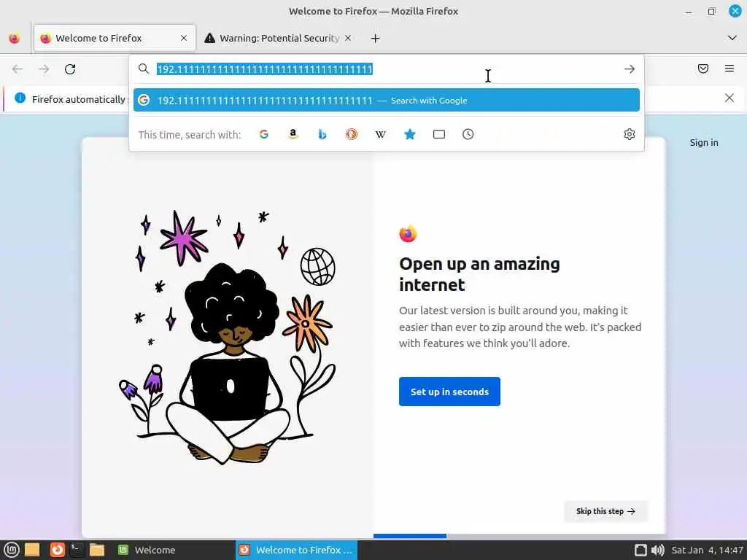Image resolution: width=747 pixels, height=560 pixels.
Task: Open the Firefox launcher in the taskbar
Action: [x=57, y=550]
